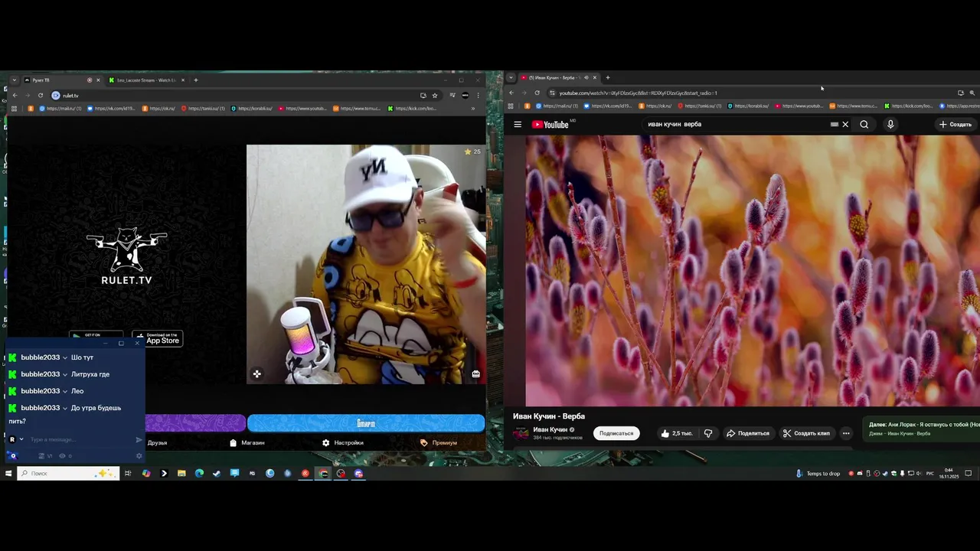
Task: Click Поделиться share button
Action: tap(748, 433)
